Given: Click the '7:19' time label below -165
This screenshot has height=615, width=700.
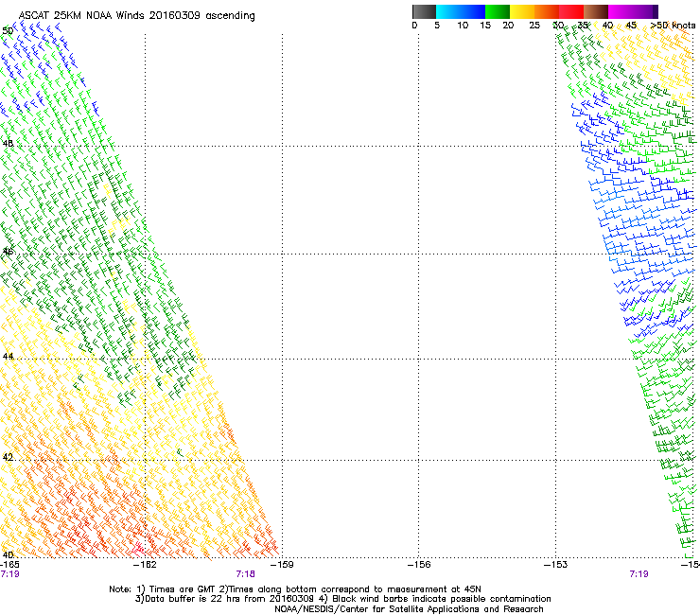Looking at the screenshot, I should [9, 574].
